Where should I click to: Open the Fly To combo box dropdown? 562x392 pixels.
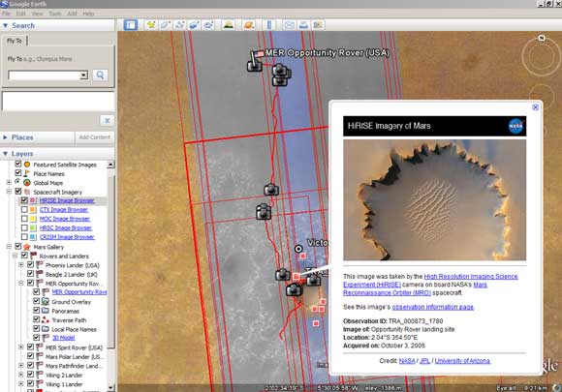pyautogui.click(x=83, y=75)
